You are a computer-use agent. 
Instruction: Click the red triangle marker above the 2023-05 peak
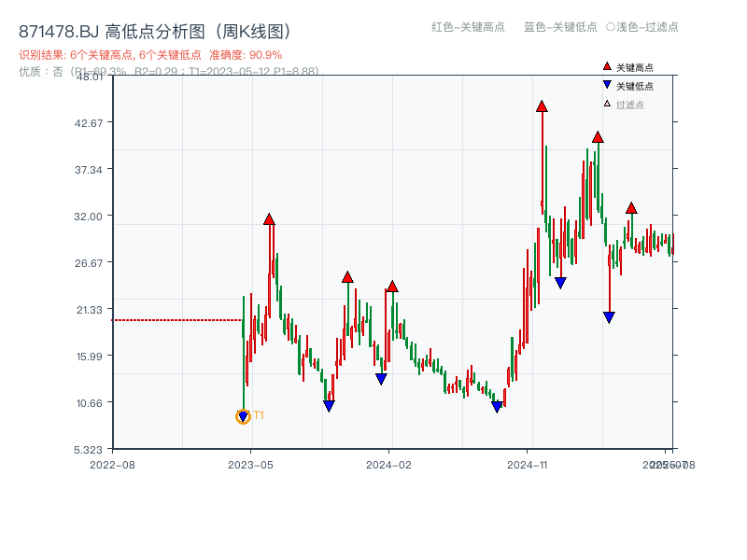tap(269, 219)
